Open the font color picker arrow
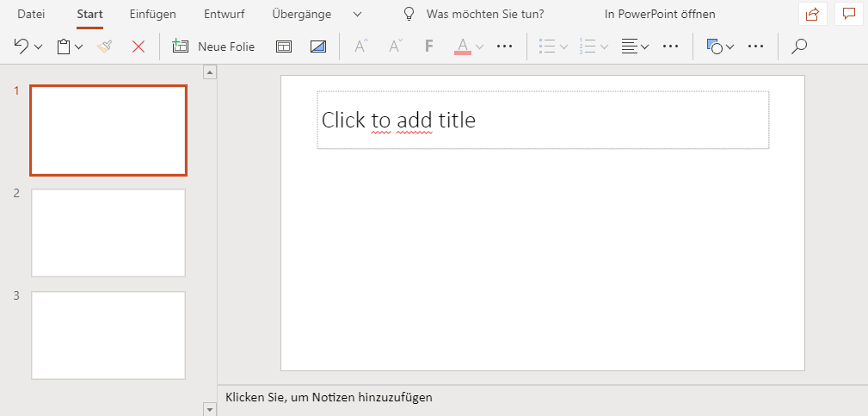 tap(480, 47)
